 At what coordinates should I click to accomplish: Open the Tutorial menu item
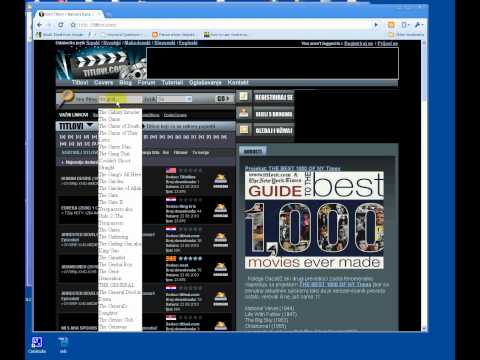click(172, 83)
